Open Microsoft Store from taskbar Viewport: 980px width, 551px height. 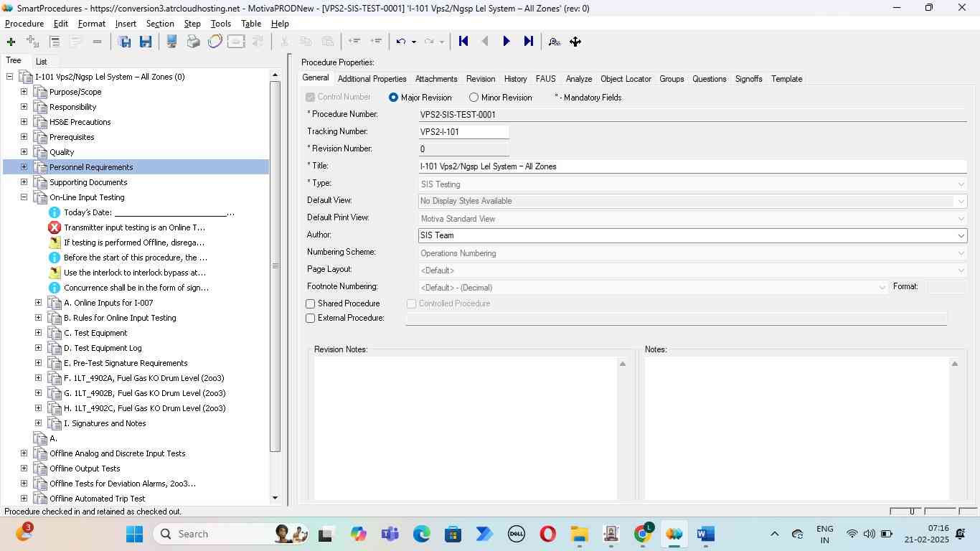(x=453, y=534)
